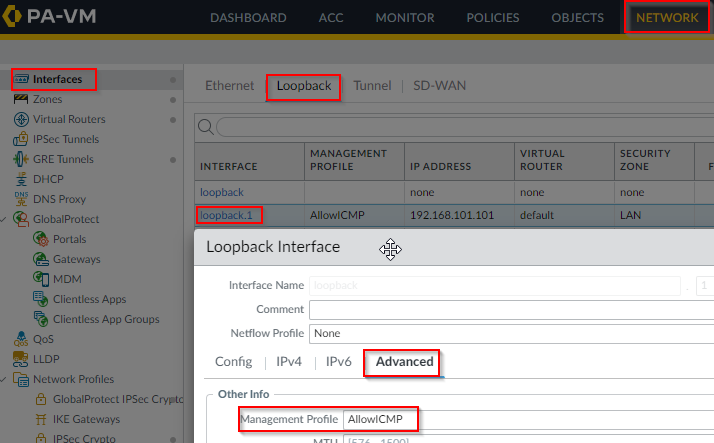This screenshot has height=443, width=714.
Task: Open the loopback.1 interface link
Action: (226, 215)
